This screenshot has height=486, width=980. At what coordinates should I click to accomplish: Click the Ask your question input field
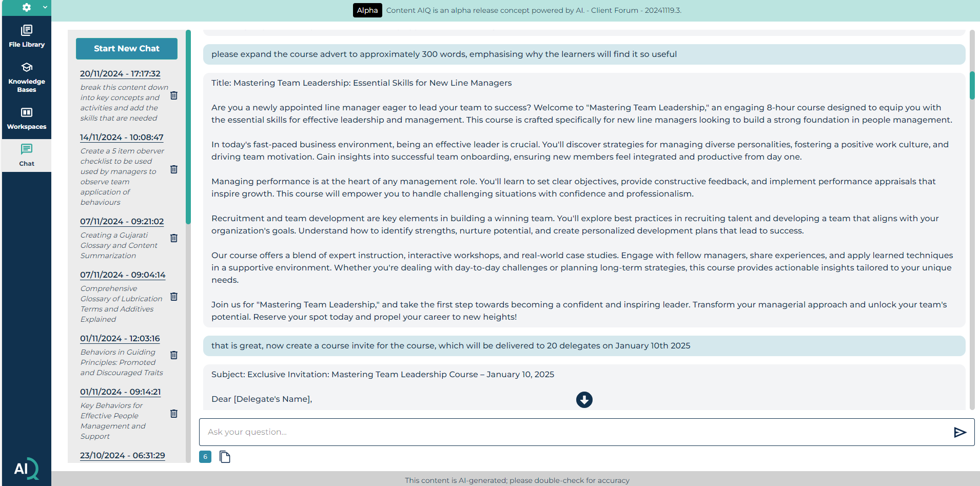(575, 432)
